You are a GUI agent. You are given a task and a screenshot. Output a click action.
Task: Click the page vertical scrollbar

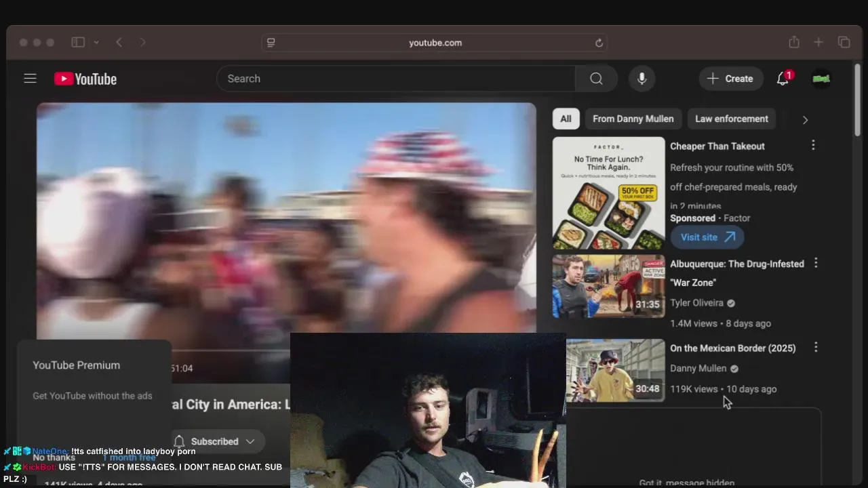click(858, 102)
